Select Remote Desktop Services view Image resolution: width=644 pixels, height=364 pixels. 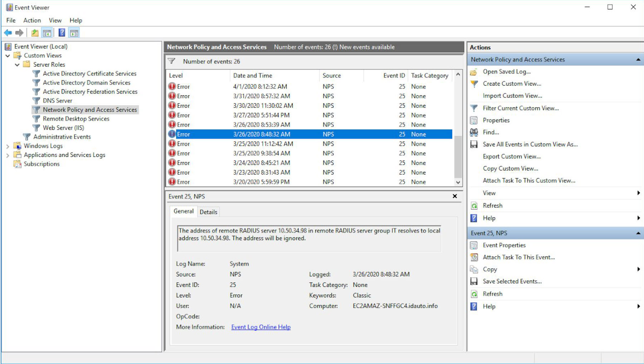(x=76, y=119)
